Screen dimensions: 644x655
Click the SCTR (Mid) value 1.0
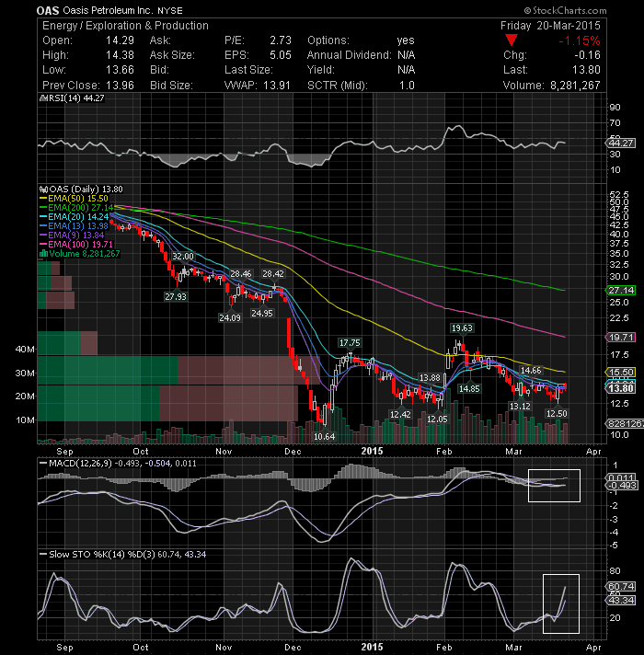click(x=407, y=86)
